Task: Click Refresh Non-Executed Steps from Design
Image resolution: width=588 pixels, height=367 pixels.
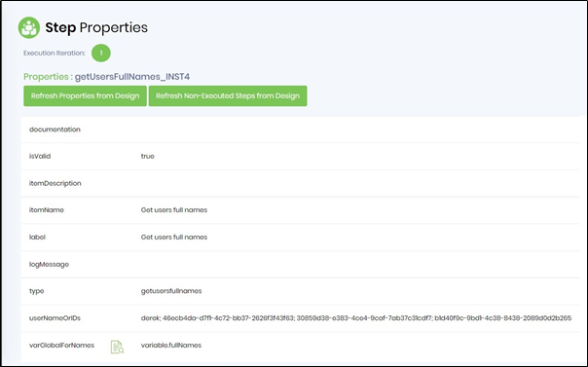Action: pyautogui.click(x=228, y=96)
